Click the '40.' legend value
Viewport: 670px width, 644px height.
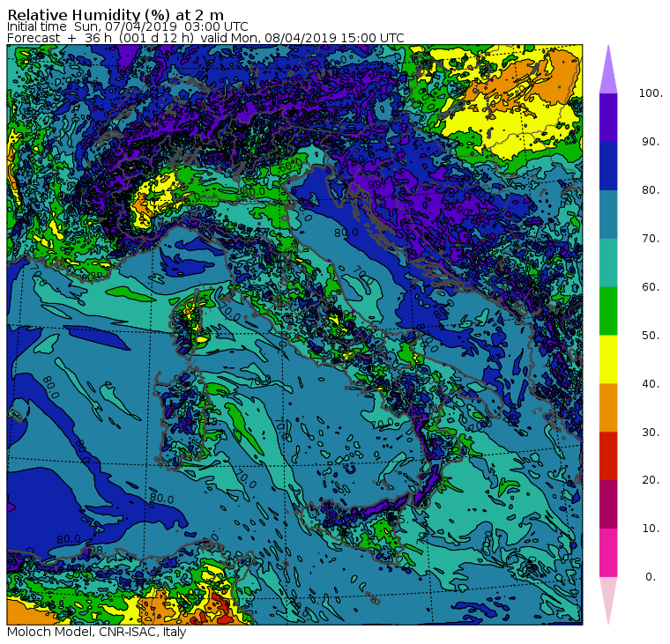[x=651, y=383]
